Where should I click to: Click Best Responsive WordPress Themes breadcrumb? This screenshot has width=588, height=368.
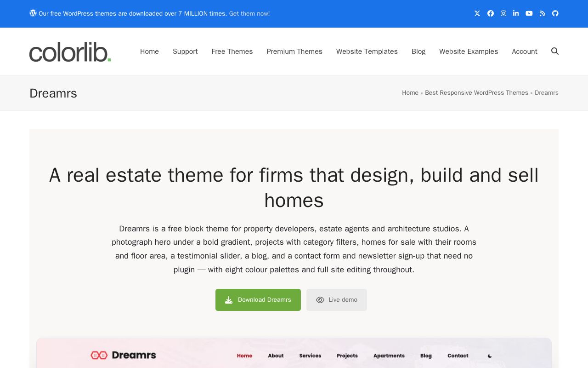click(476, 93)
